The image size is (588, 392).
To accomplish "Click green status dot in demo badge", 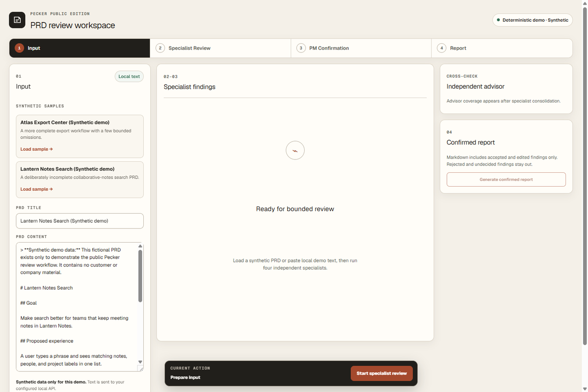I will tap(498, 20).
